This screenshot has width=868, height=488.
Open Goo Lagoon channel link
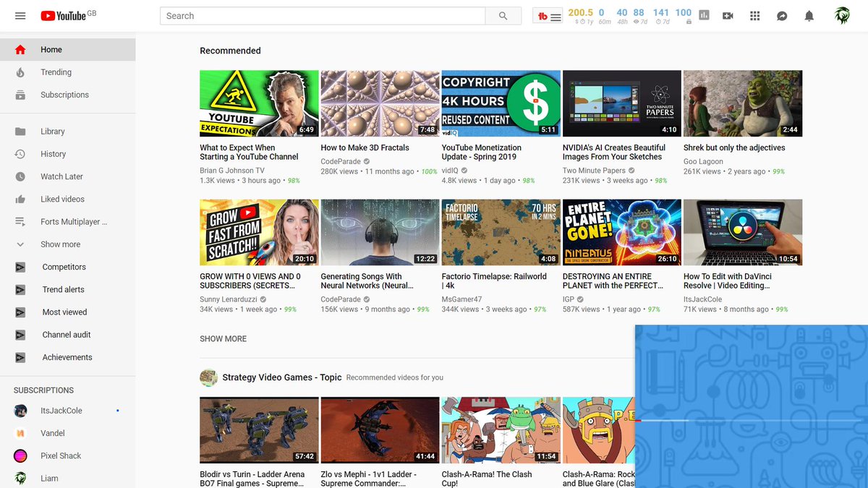(x=703, y=162)
